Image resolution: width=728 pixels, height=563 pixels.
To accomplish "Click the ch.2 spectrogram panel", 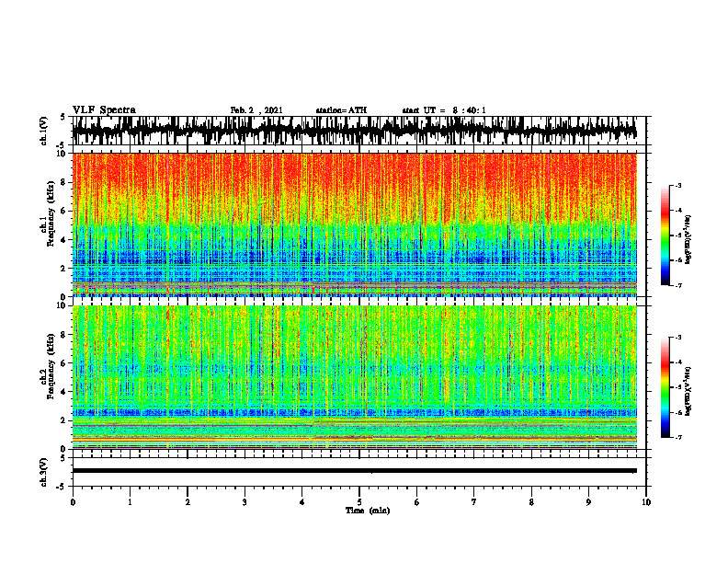I will [x=354, y=377].
